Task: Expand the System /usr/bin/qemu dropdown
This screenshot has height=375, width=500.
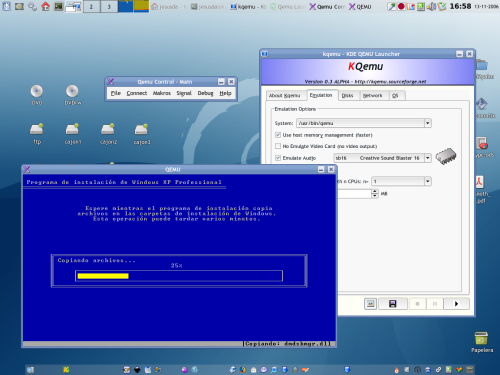Action: (x=428, y=123)
